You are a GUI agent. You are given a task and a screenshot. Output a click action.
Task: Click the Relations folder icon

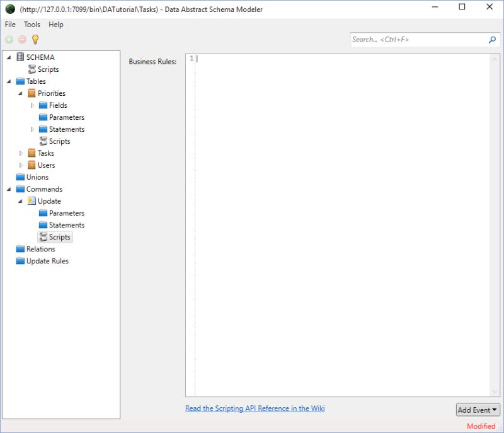(x=20, y=249)
